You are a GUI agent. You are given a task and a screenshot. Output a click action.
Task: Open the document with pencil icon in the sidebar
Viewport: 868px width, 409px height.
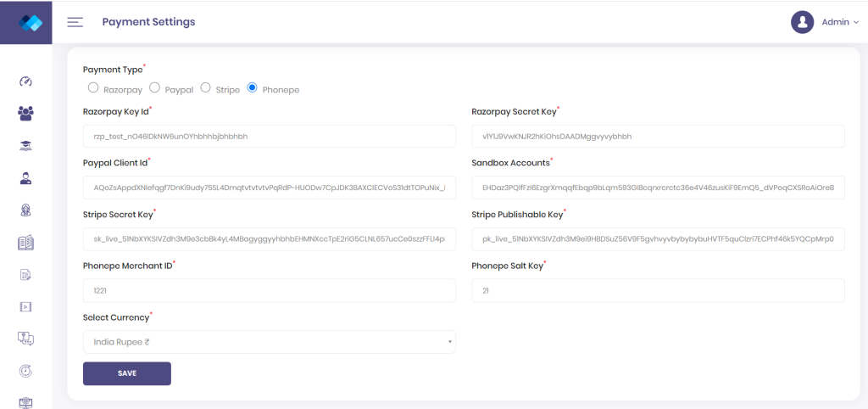point(26,274)
